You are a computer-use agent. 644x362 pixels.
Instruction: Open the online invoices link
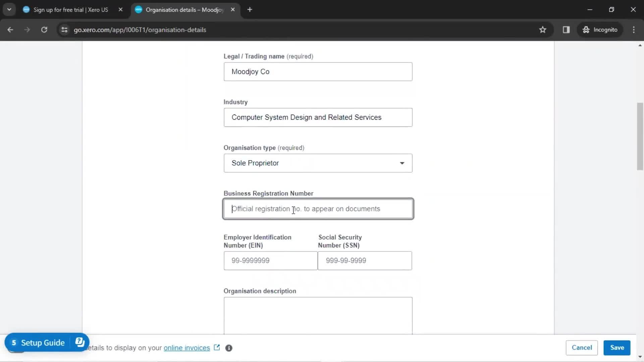click(187, 348)
